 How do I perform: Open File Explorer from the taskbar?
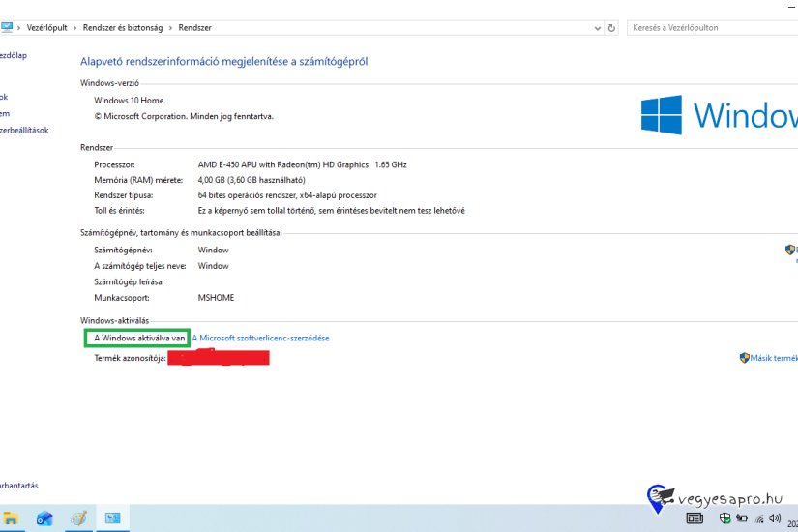[12, 518]
